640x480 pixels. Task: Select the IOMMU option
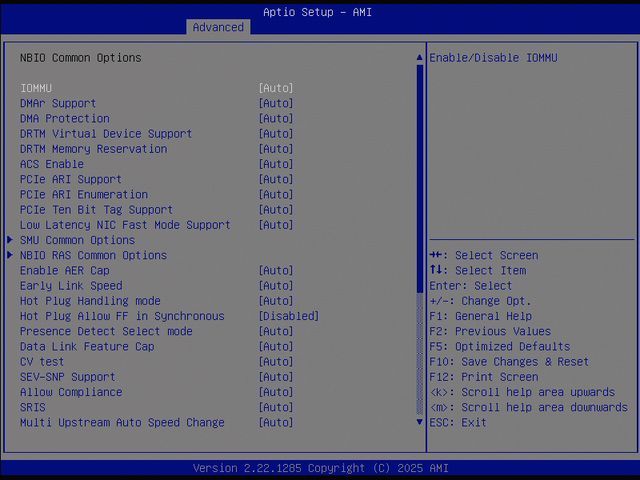tap(36, 88)
